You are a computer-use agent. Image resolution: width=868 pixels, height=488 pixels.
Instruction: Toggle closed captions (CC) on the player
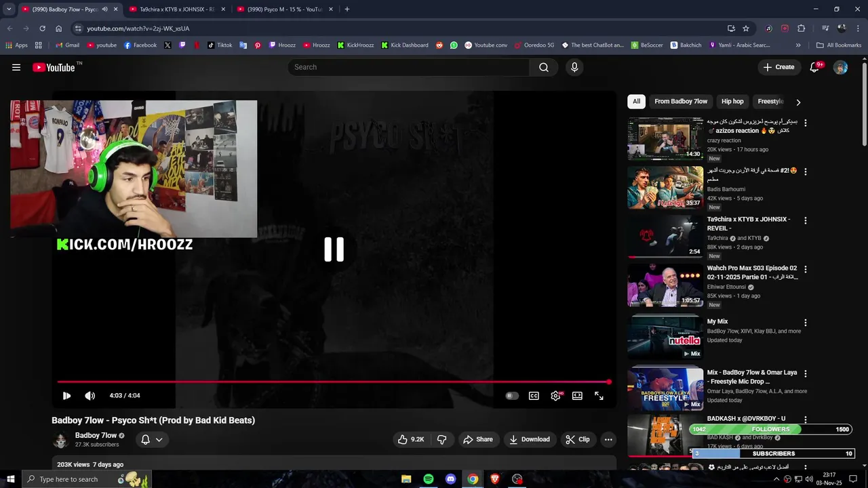[x=534, y=396]
